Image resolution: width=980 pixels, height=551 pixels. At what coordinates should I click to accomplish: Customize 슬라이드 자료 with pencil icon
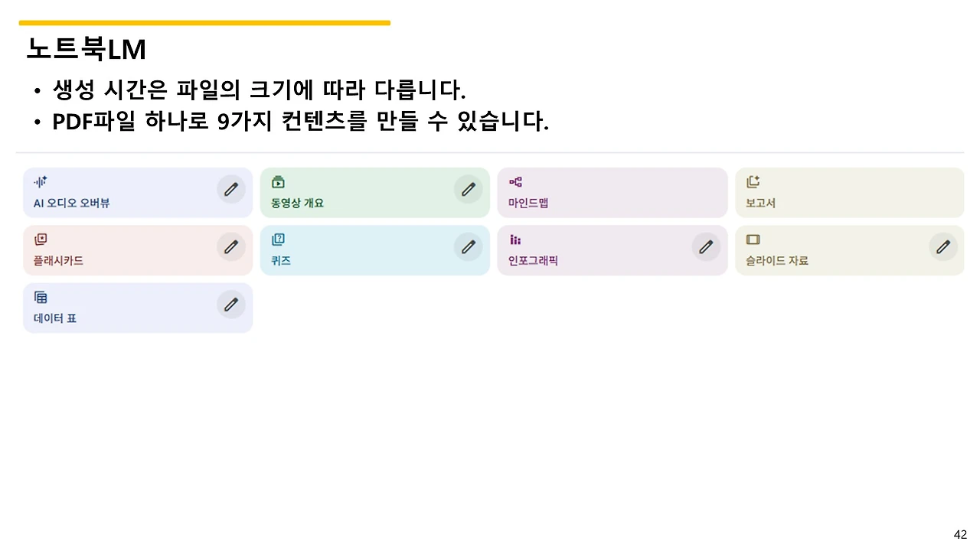pyautogui.click(x=943, y=246)
